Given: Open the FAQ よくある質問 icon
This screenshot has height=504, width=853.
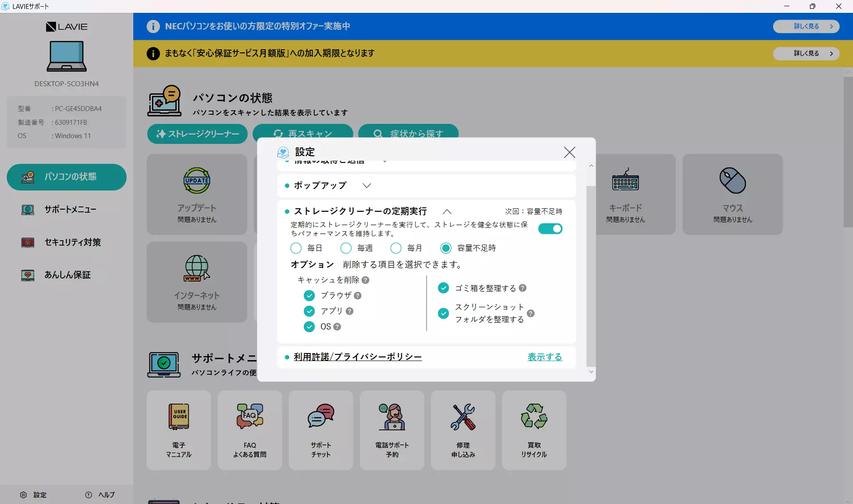Looking at the screenshot, I should tap(250, 416).
